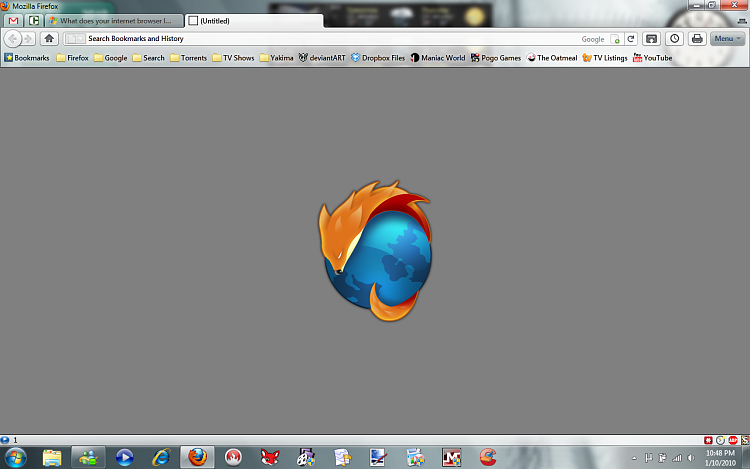Open the colorful shield taskbar icon

pyautogui.click(x=415, y=458)
